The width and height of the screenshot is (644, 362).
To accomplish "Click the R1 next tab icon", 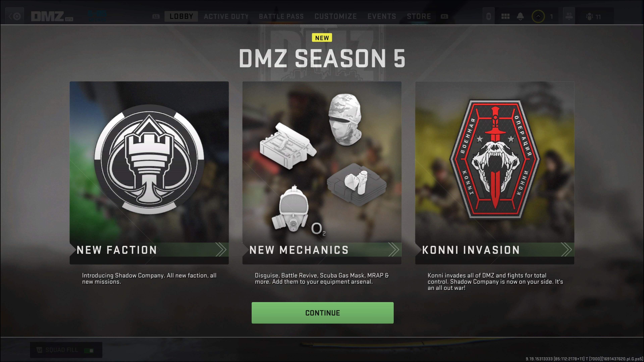I will click(x=444, y=16).
